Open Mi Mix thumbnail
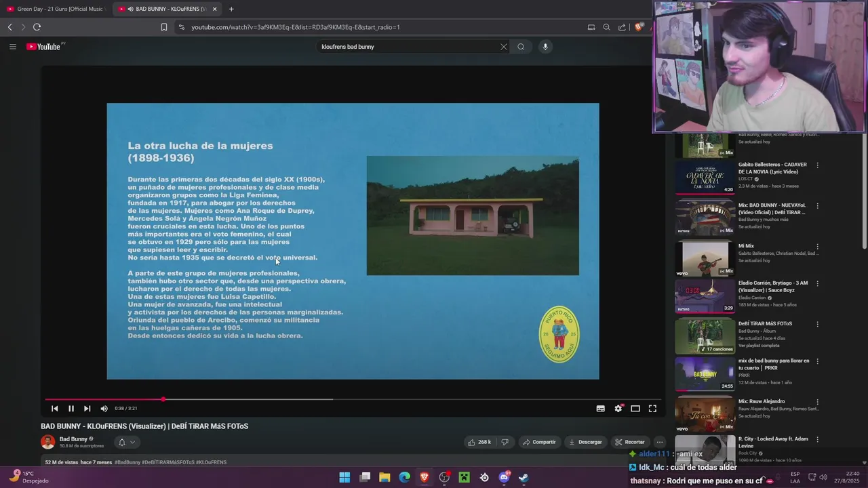Screen dimensions: 868x488 (705, 259)
